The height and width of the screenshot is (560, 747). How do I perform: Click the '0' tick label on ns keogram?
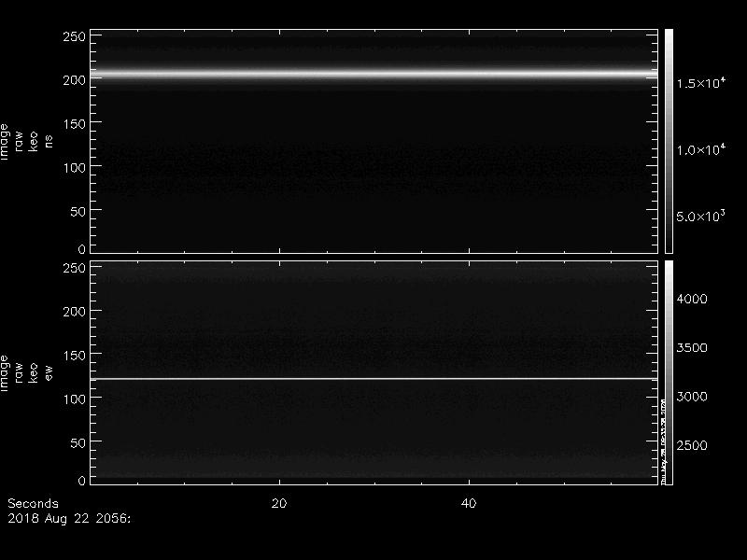click(82, 249)
